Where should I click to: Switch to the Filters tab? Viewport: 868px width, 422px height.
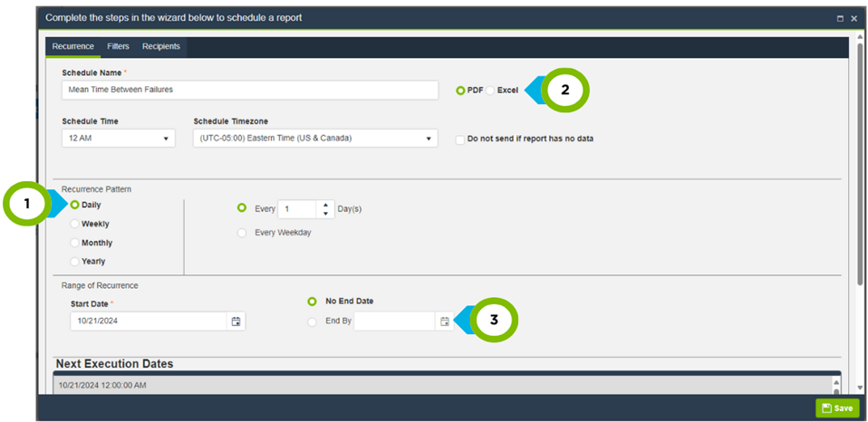pyautogui.click(x=118, y=46)
